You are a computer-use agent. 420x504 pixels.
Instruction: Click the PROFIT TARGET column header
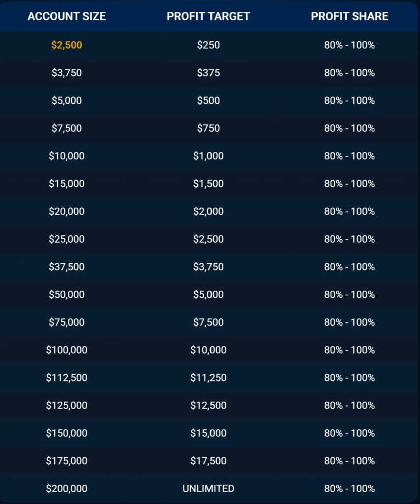[x=208, y=16]
